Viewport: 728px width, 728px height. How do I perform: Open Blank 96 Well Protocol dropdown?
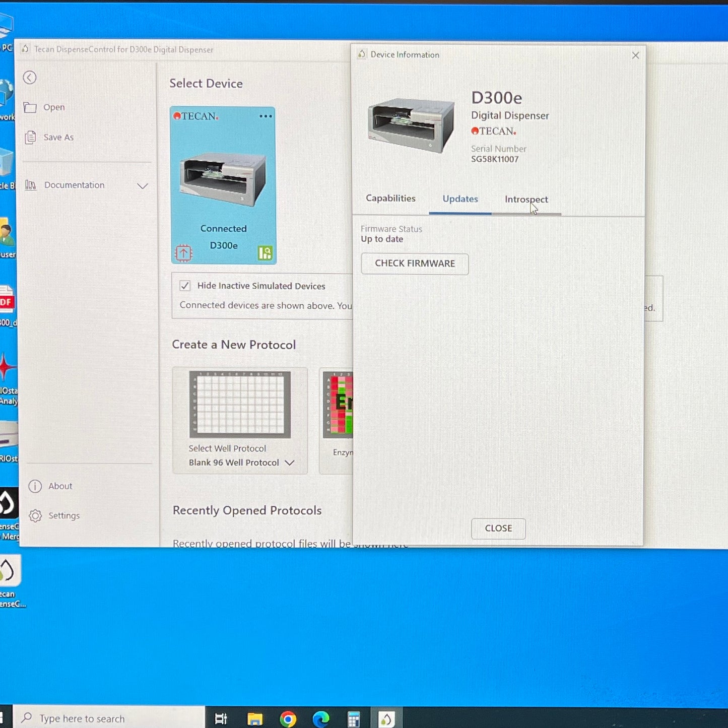289,462
